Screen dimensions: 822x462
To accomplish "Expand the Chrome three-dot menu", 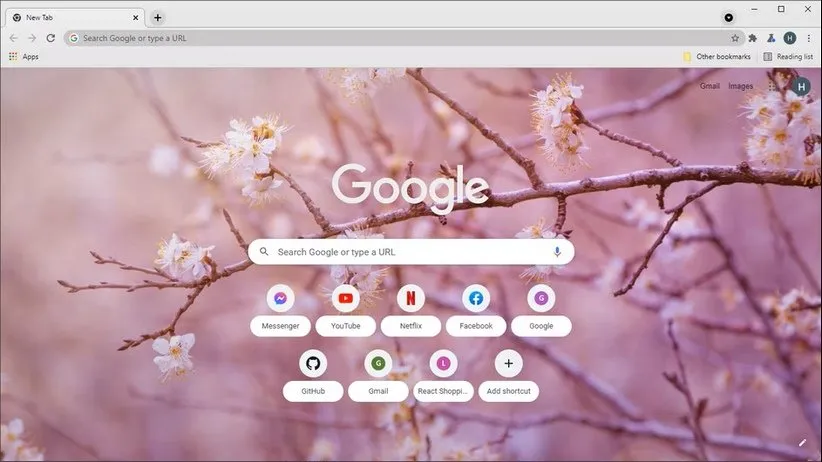I will click(x=808, y=38).
